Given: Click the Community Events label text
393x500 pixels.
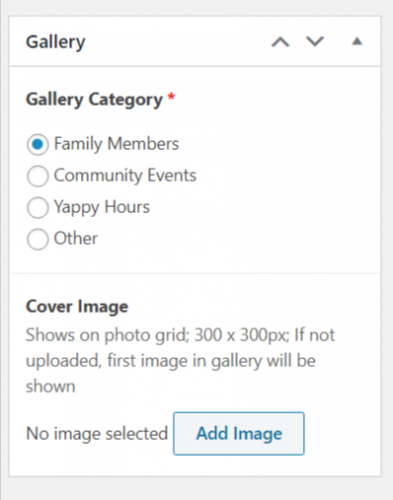Looking at the screenshot, I should (x=125, y=176).
